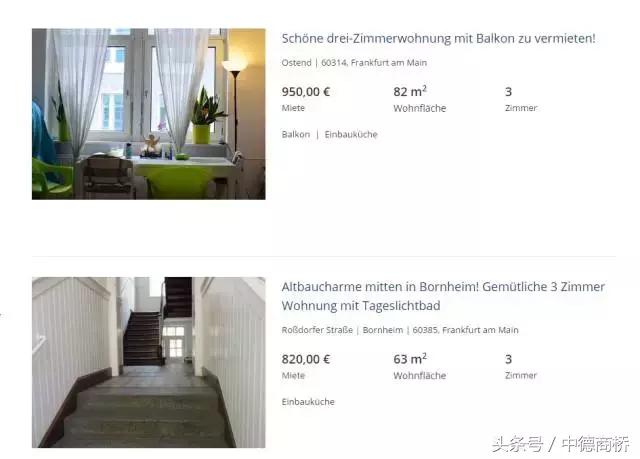Click the Ostend 60314 Frankfurt am Main address
The height and width of the screenshot is (459, 640).
tap(354, 63)
